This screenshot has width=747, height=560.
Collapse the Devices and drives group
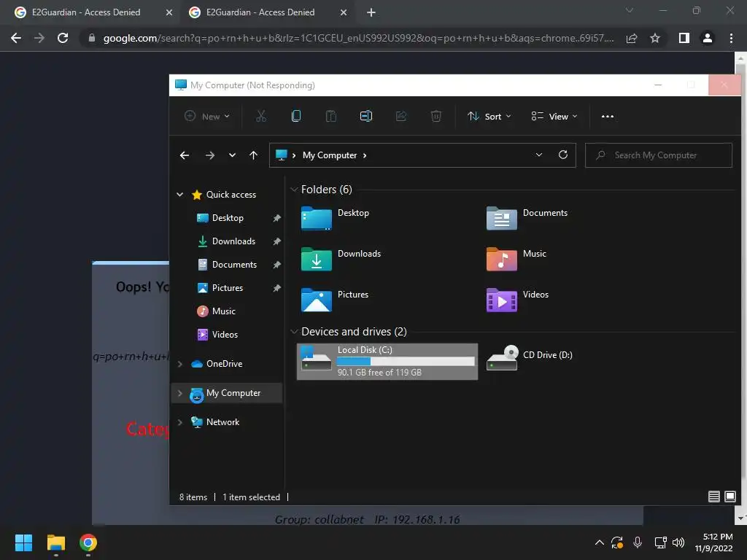coord(294,332)
